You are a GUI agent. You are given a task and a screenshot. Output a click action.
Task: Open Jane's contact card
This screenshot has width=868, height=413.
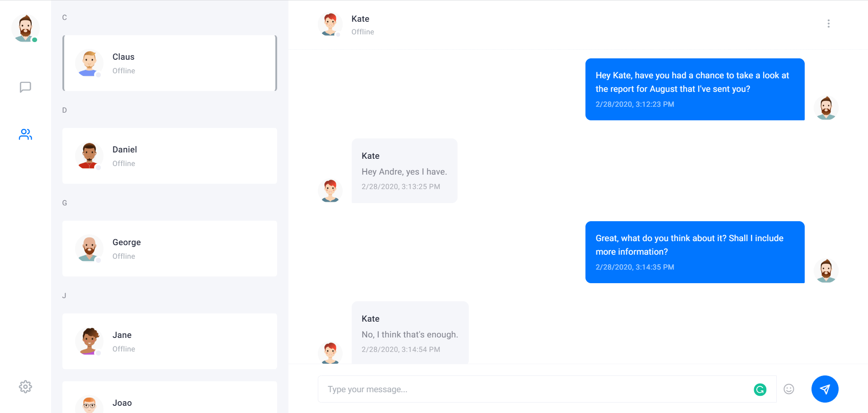[170, 342]
